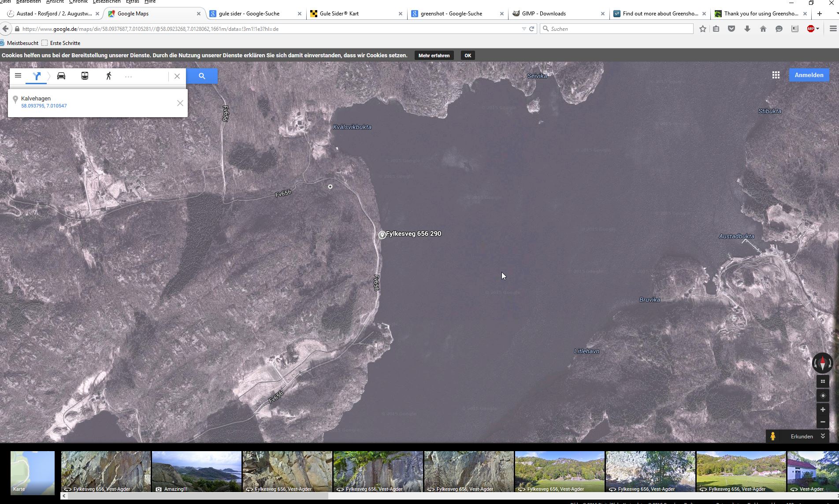This screenshot has height=504, width=839.
Task: Open the Amazing!!! photo thumbnail
Action: [197, 471]
